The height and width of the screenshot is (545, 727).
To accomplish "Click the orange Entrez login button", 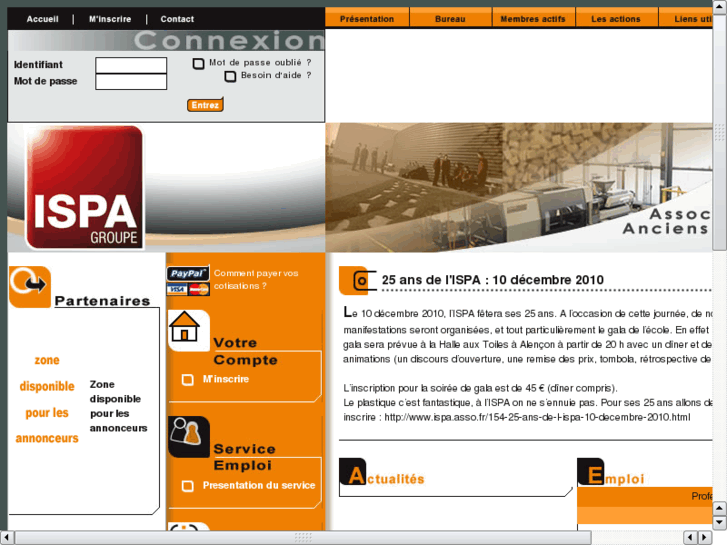I will point(205,105).
